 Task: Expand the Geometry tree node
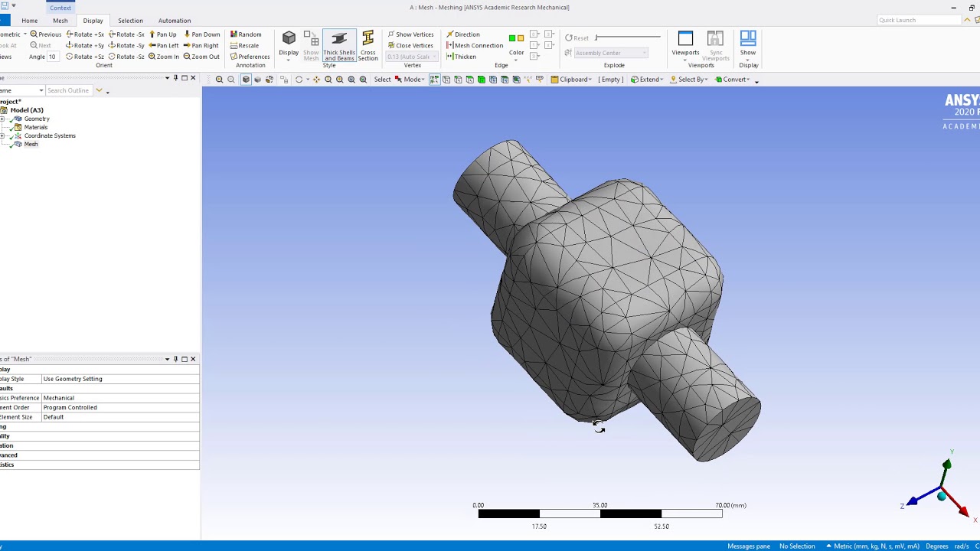3,119
